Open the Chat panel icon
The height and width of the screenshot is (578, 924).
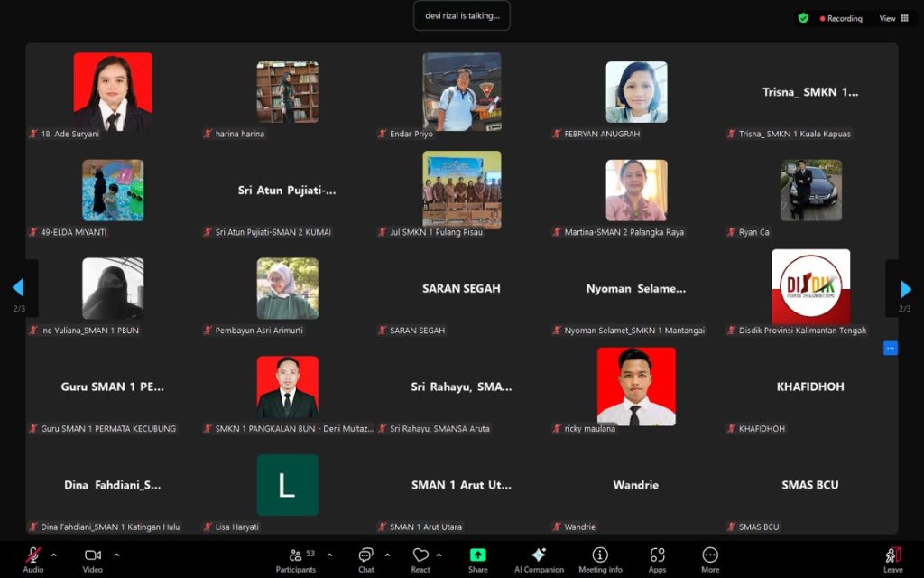(366, 555)
